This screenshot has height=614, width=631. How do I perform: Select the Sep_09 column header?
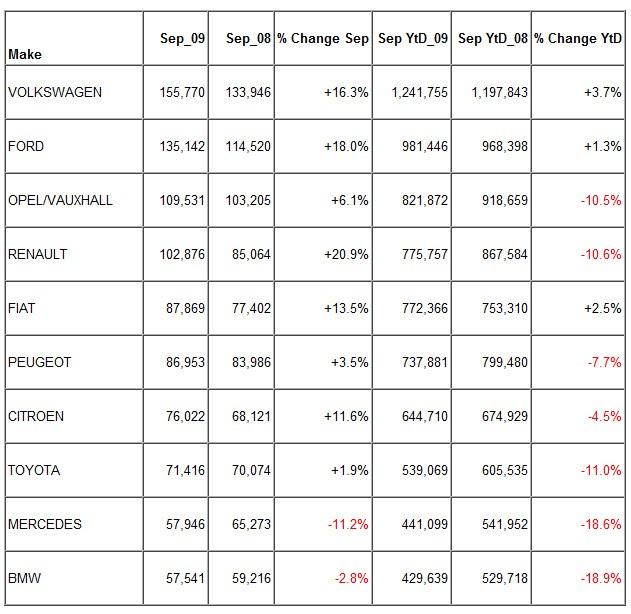(x=182, y=38)
